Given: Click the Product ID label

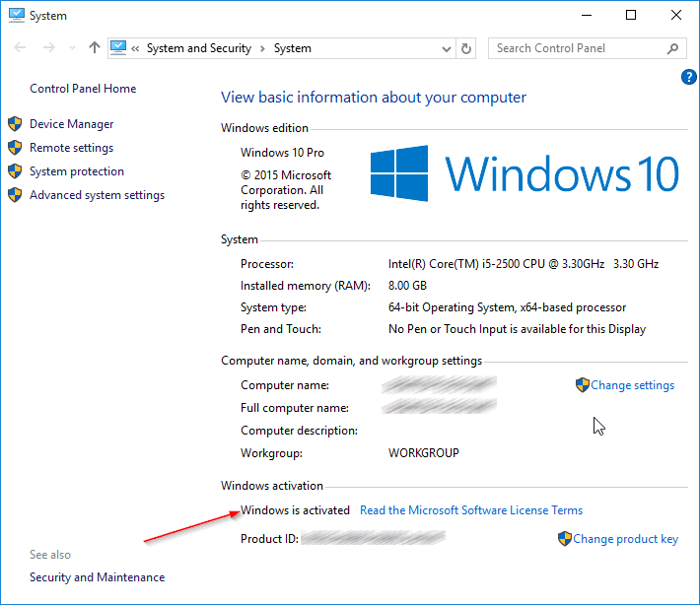Looking at the screenshot, I should pos(269,539).
